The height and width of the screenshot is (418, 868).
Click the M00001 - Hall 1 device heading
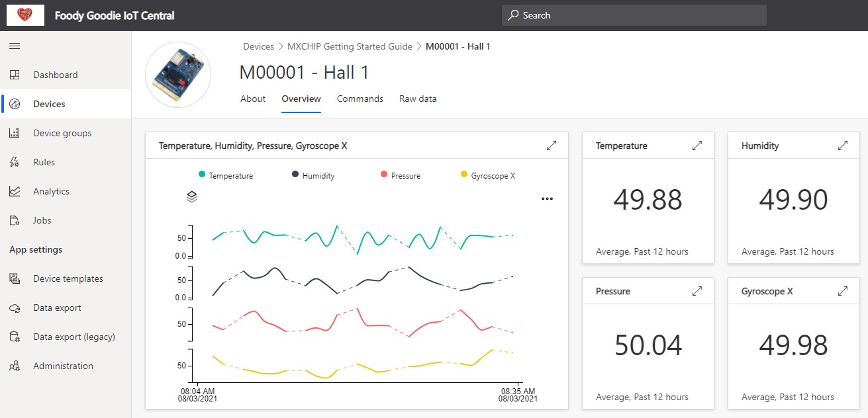coord(304,72)
